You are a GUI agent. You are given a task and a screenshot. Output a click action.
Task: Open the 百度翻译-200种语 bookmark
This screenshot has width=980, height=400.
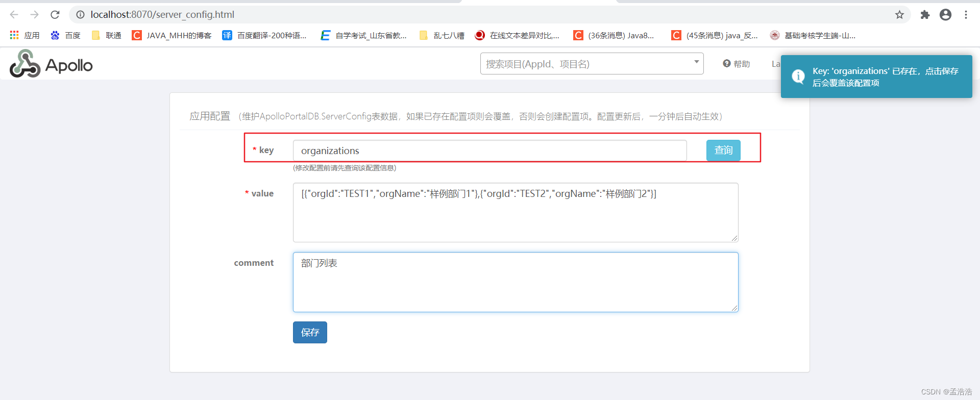pyautogui.click(x=264, y=35)
